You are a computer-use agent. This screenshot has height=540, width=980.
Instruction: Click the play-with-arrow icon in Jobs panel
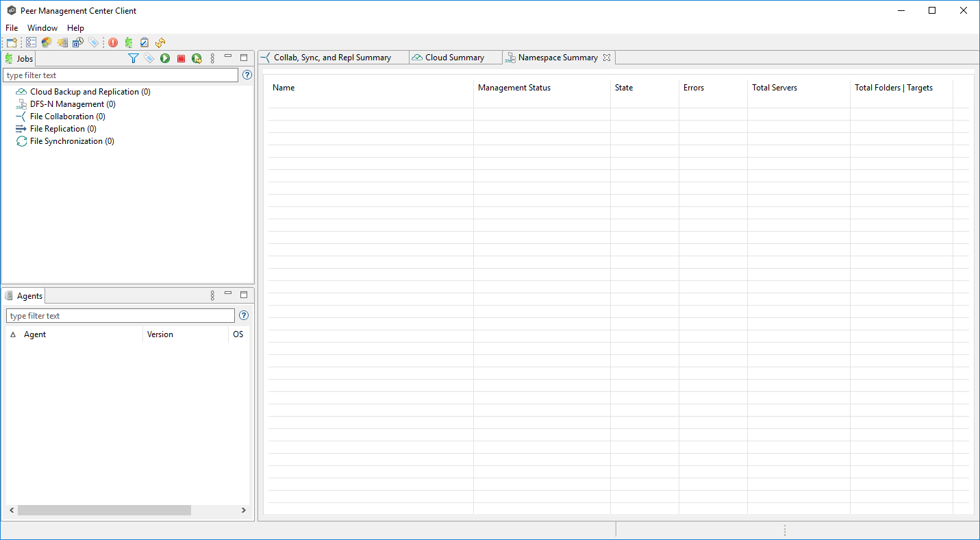[x=197, y=59]
